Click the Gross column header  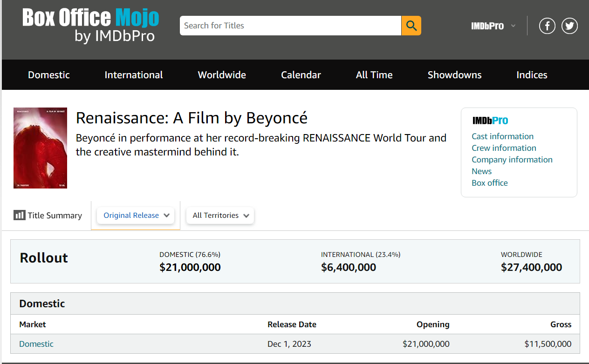click(x=561, y=324)
